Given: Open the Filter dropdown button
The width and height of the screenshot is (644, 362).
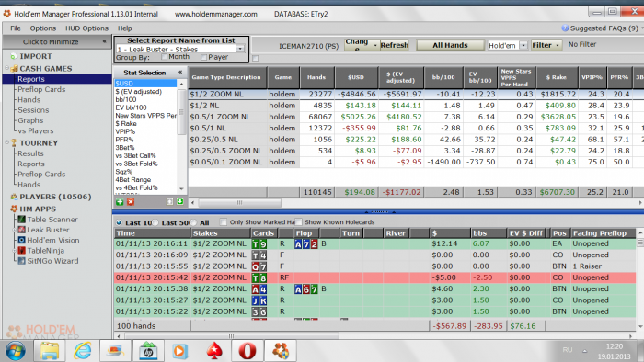Looking at the screenshot, I should (546, 45).
